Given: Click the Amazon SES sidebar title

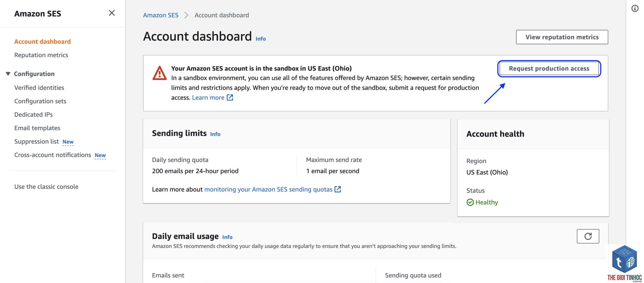Looking at the screenshot, I should (x=38, y=14).
